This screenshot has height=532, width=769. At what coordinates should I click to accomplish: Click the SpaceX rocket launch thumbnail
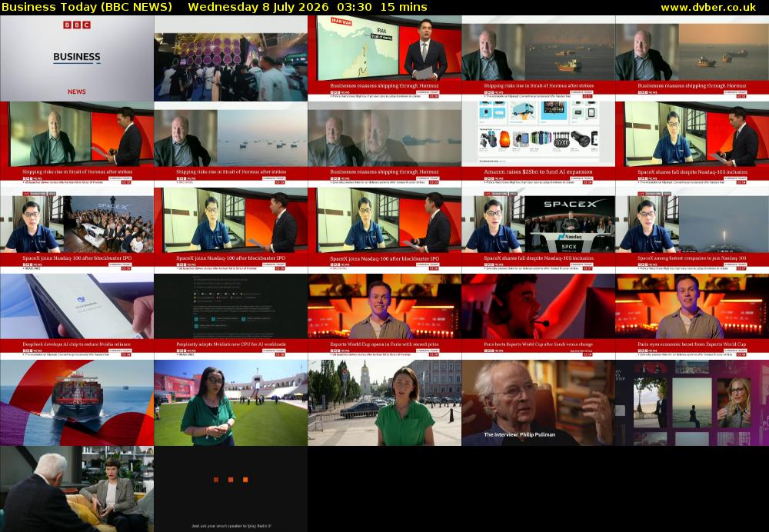tap(692, 231)
